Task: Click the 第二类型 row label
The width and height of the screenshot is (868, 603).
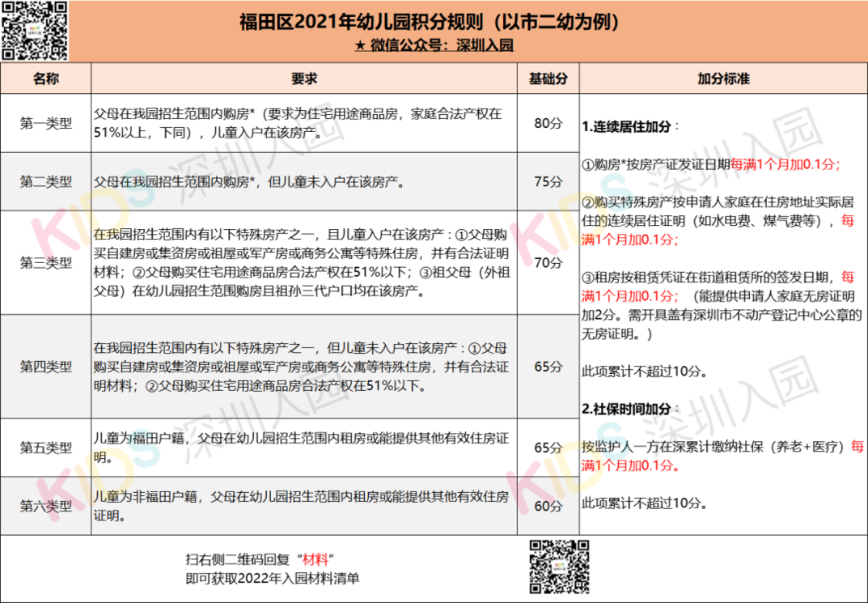Action: click(46, 181)
